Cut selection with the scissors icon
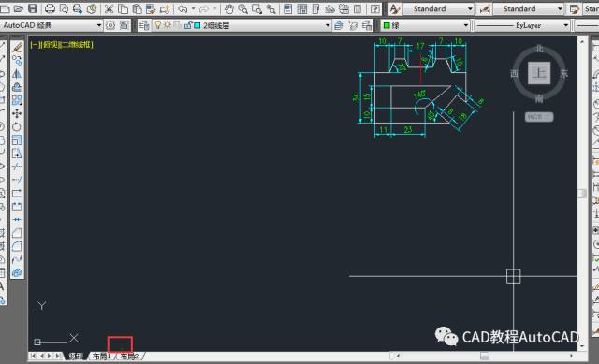This screenshot has width=599, height=364. click(x=109, y=8)
